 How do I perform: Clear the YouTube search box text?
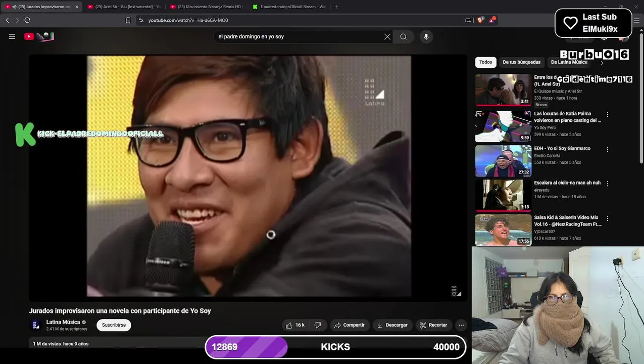coord(387,36)
